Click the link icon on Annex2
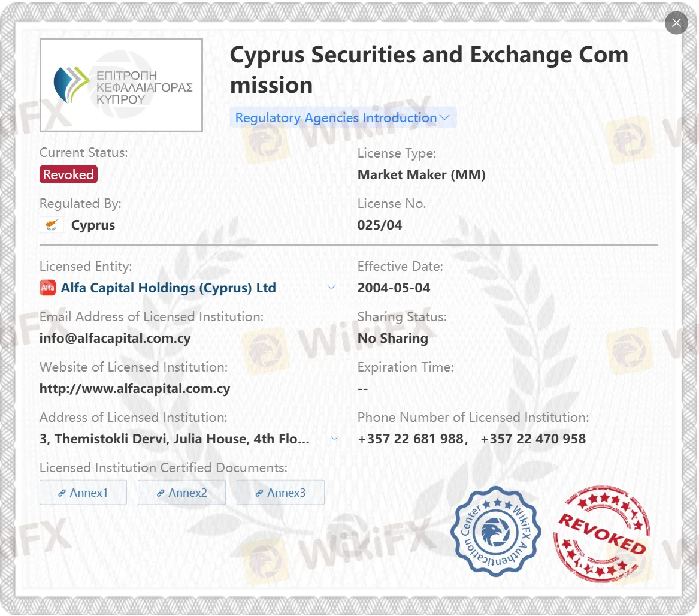This screenshot has width=699, height=616. click(161, 493)
